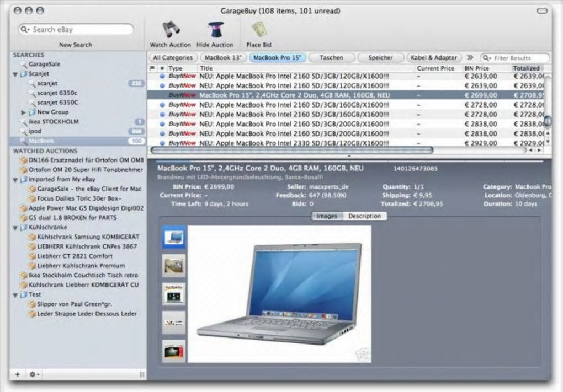Select the ikea STOCKHOLM search

[53, 122]
